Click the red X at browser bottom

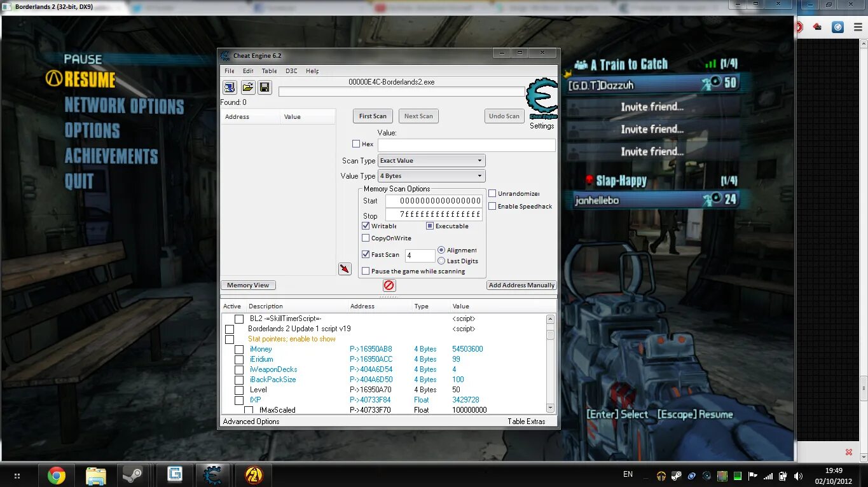[848, 452]
